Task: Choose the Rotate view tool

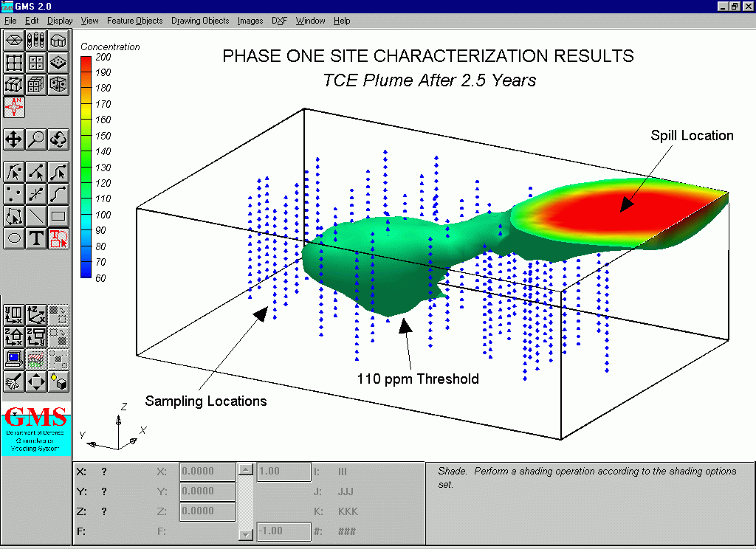Action: point(58,139)
